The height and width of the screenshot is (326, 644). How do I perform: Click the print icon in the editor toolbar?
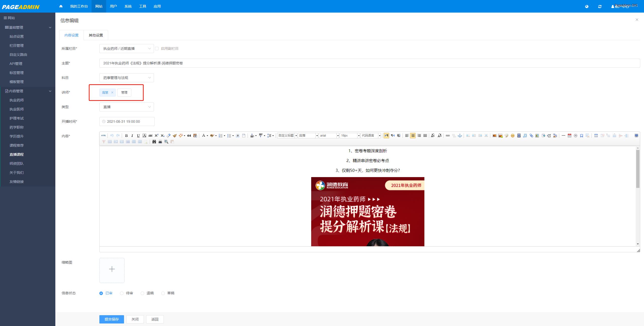(x=160, y=142)
